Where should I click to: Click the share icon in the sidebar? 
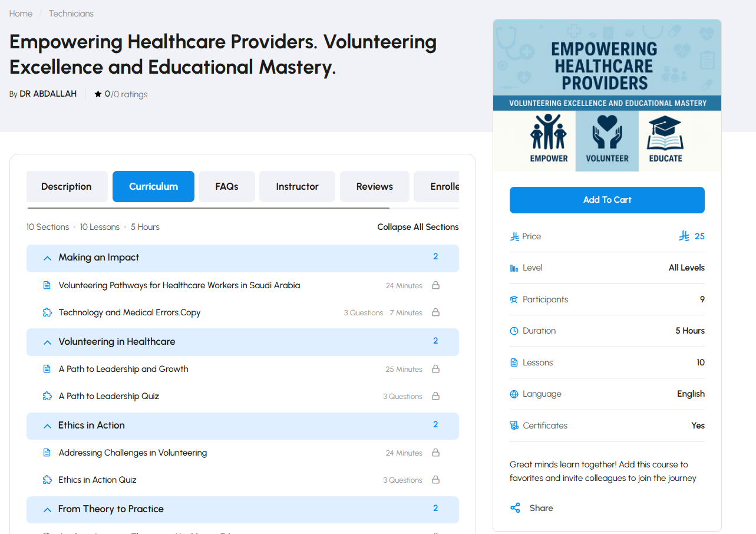[515, 508]
